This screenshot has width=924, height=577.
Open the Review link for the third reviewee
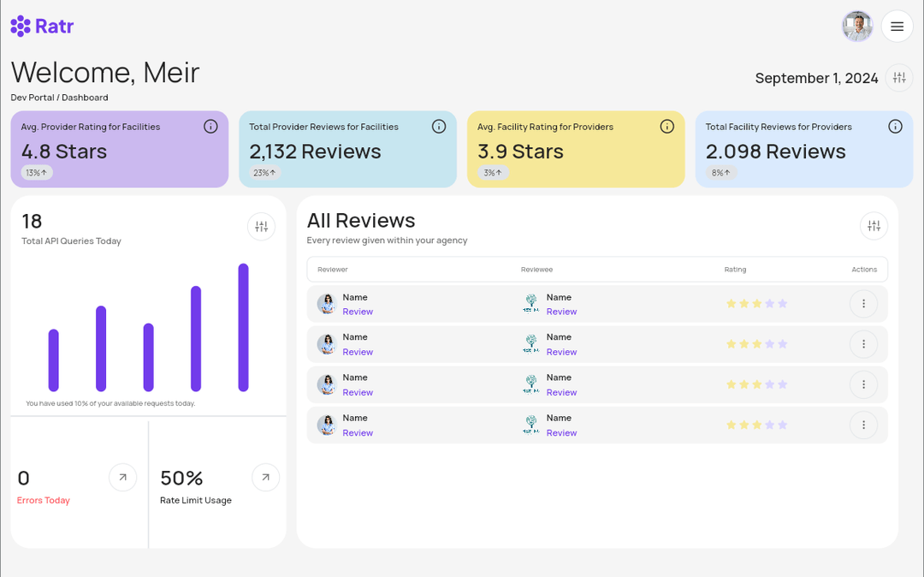[x=561, y=392]
